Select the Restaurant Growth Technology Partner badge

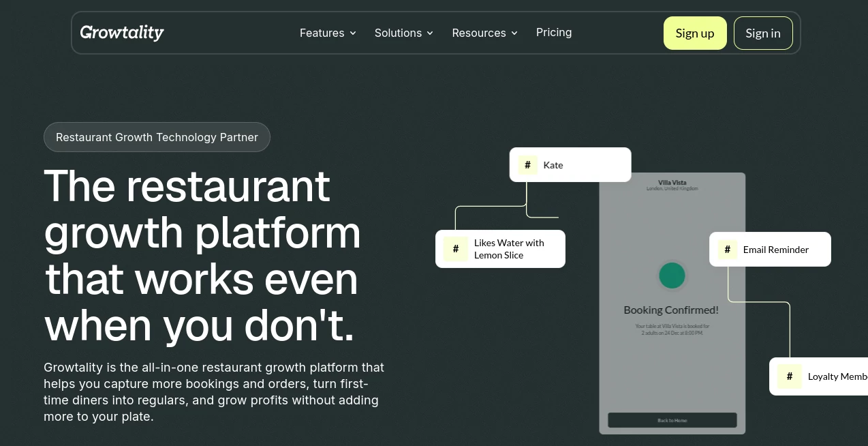(157, 137)
